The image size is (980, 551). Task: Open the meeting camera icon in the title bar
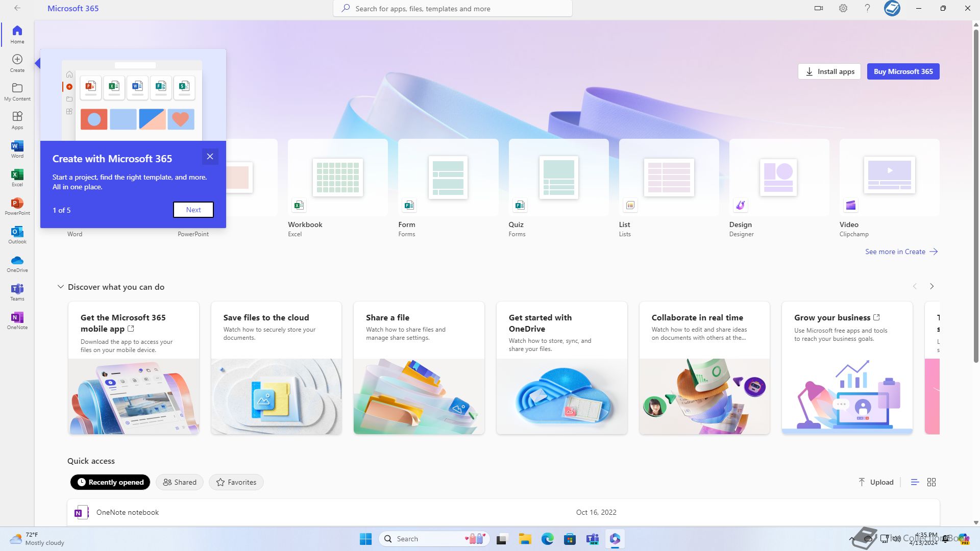tap(819, 8)
